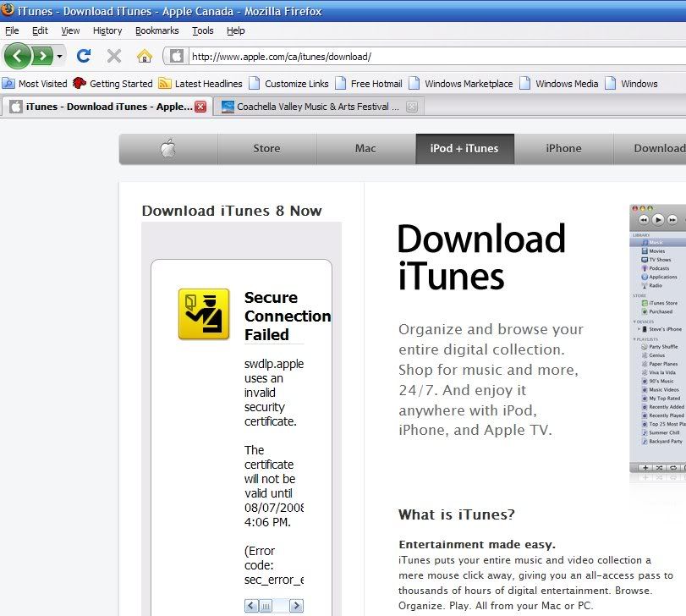Click the Stop loading X button
The image size is (686, 616).
pos(113,56)
